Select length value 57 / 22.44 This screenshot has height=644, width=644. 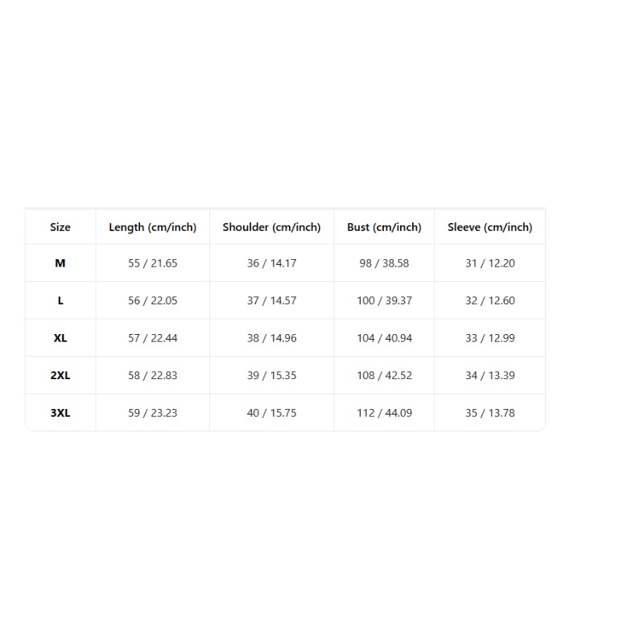pos(152,338)
